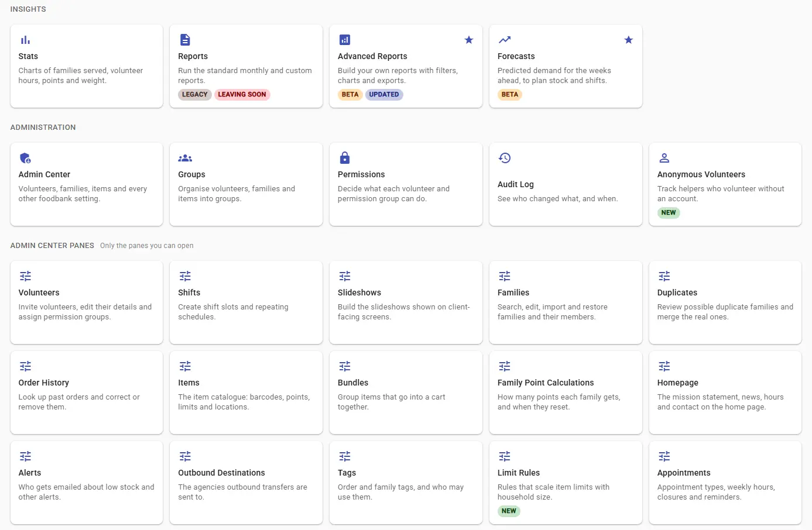Click the sliders icon on Bundles pane
The image size is (812, 530).
coord(345,366)
